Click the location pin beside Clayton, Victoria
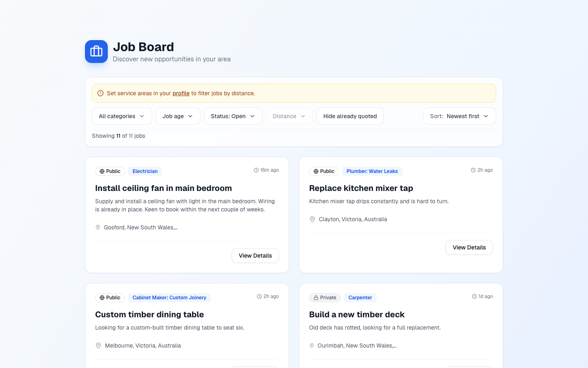The image size is (588, 368). pyautogui.click(x=312, y=219)
